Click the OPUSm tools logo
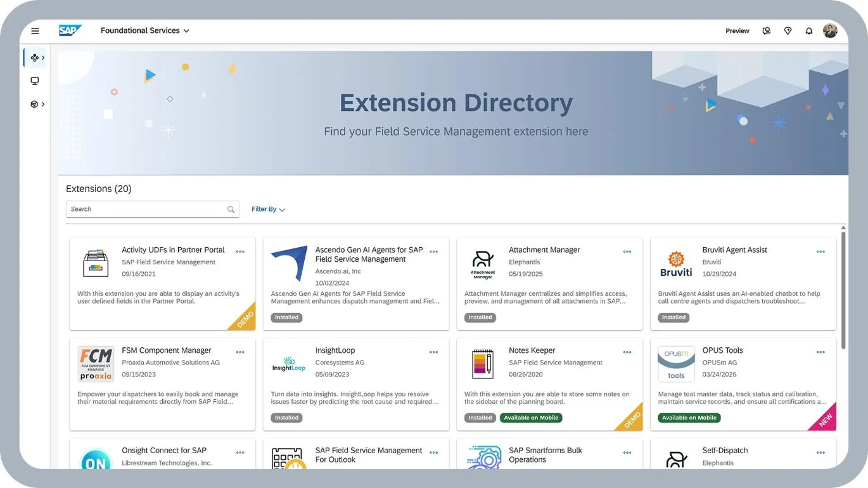868x488 pixels. (x=676, y=364)
